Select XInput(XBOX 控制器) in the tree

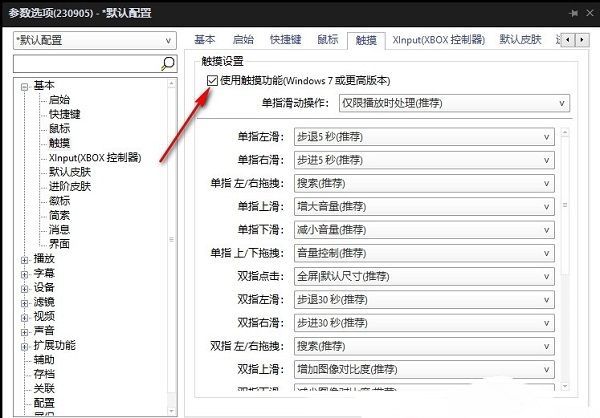[95, 158]
